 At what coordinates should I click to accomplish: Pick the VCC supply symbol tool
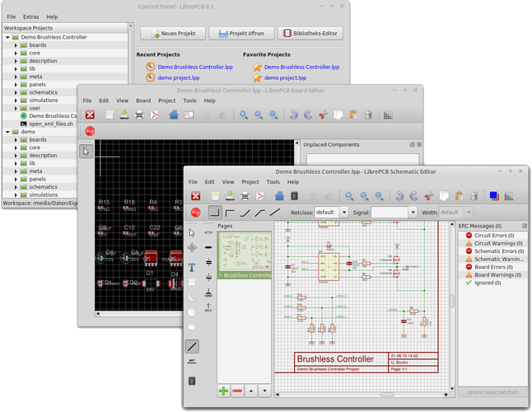pyautogui.click(x=208, y=308)
